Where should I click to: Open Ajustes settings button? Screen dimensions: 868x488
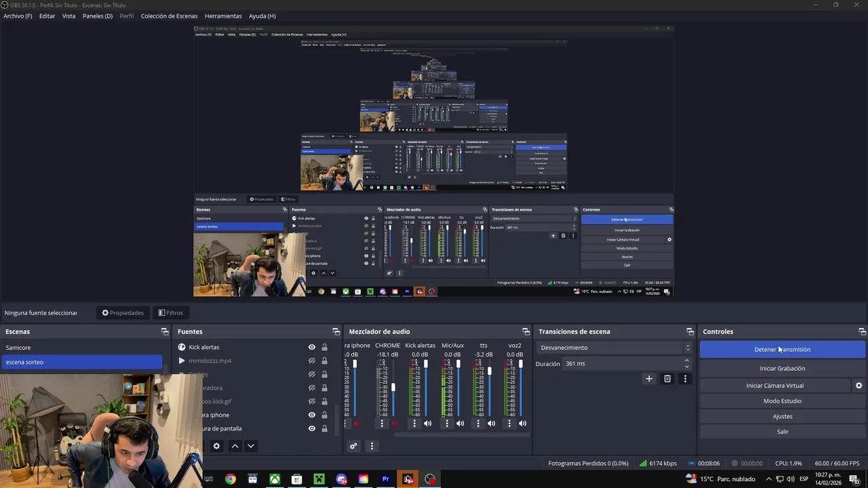pyautogui.click(x=783, y=416)
